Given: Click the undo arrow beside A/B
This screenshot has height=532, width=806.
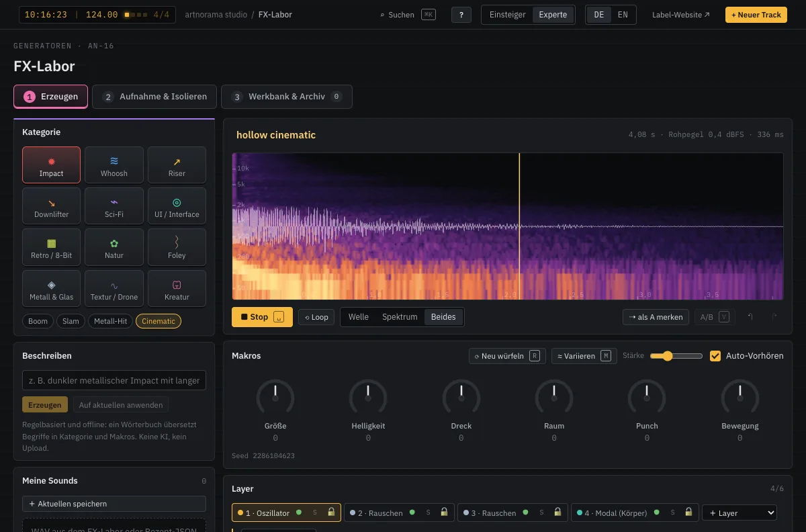Looking at the screenshot, I should pyautogui.click(x=750, y=317).
